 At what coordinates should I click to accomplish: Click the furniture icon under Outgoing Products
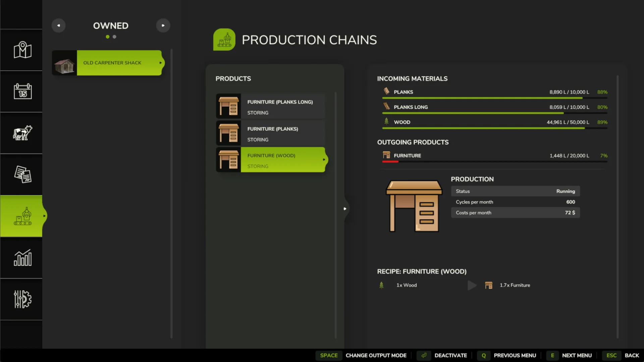(x=386, y=155)
